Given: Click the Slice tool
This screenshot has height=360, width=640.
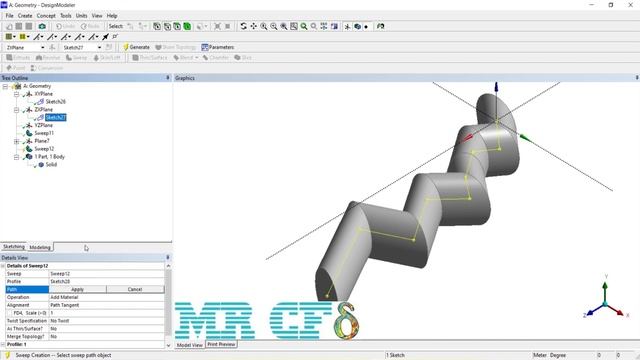Looking at the screenshot, I should (243, 58).
